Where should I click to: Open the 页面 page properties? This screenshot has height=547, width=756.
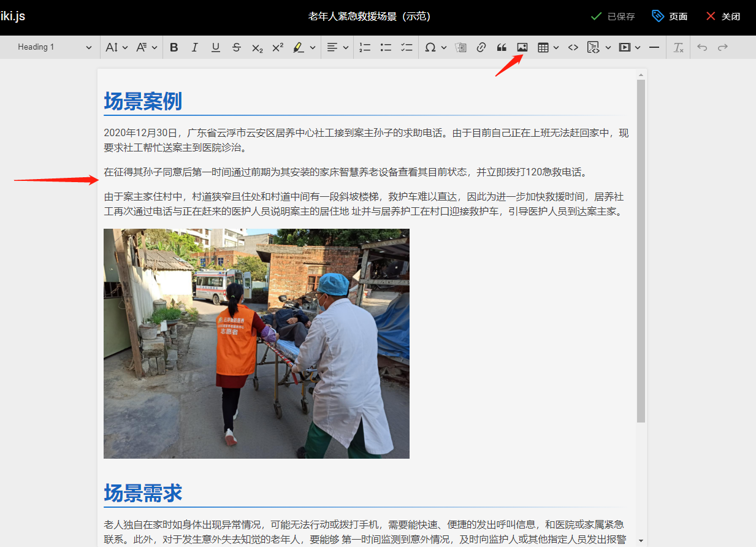coord(670,17)
